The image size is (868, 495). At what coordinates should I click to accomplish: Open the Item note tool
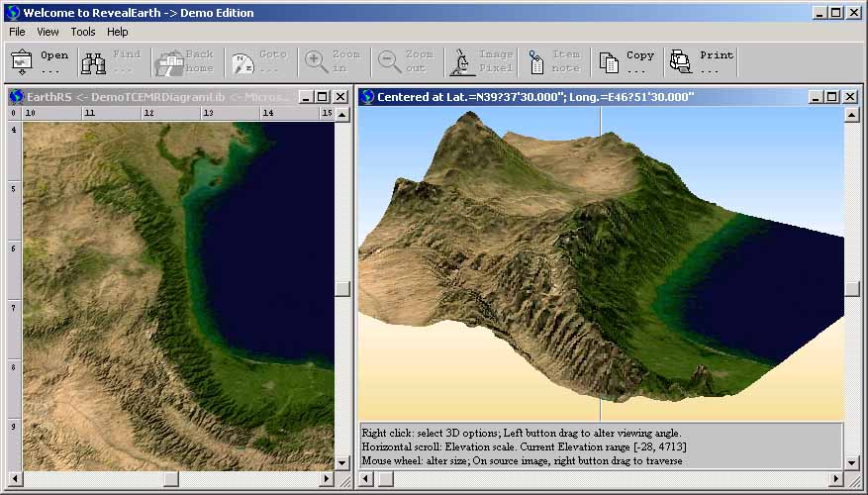pos(535,62)
